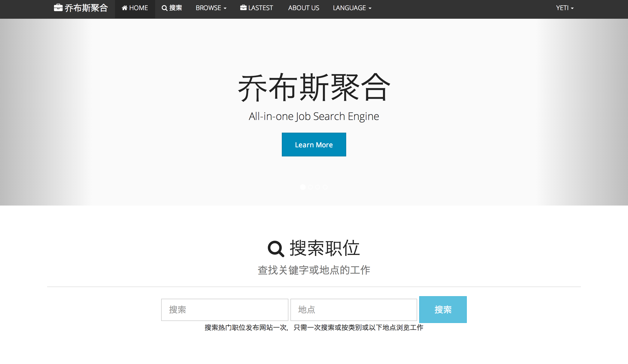Screen dimensions: 628x364
Task: Click the carousel left edge previous area
Action: (43, 112)
